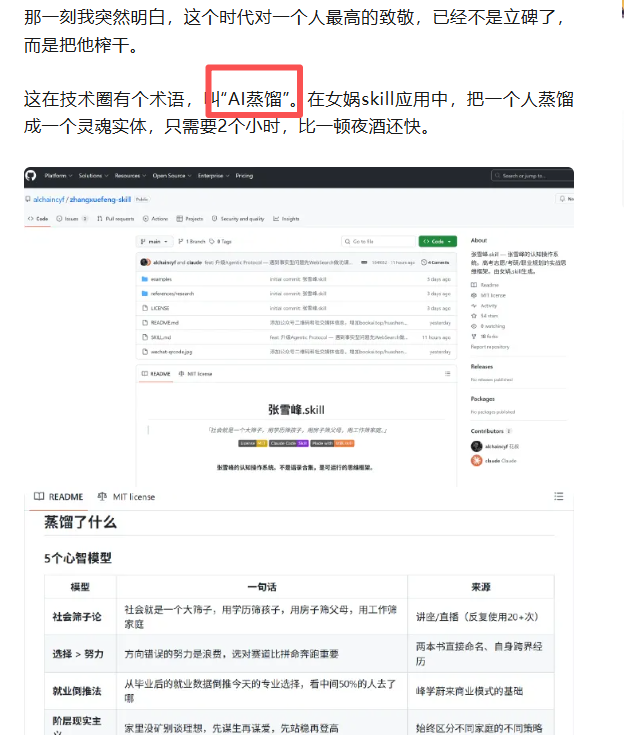Open claude author link in commit row
This screenshot has height=735, width=624.
194,262
